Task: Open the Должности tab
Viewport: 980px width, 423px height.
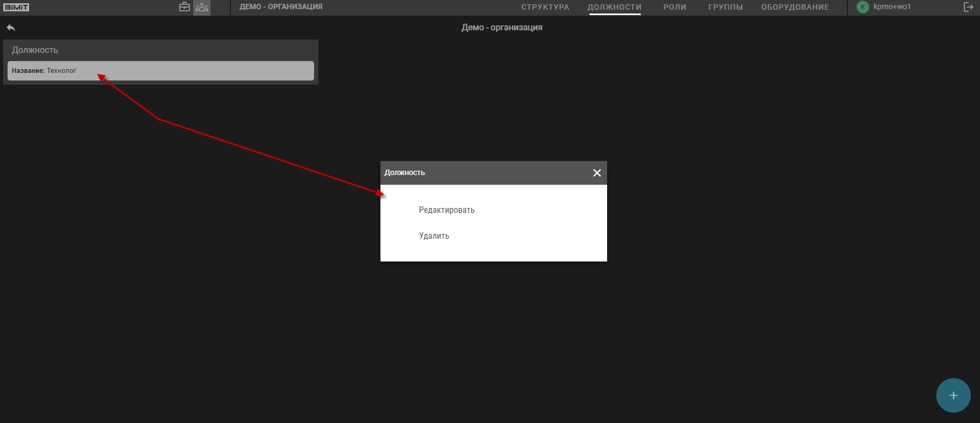Action: click(x=615, y=7)
